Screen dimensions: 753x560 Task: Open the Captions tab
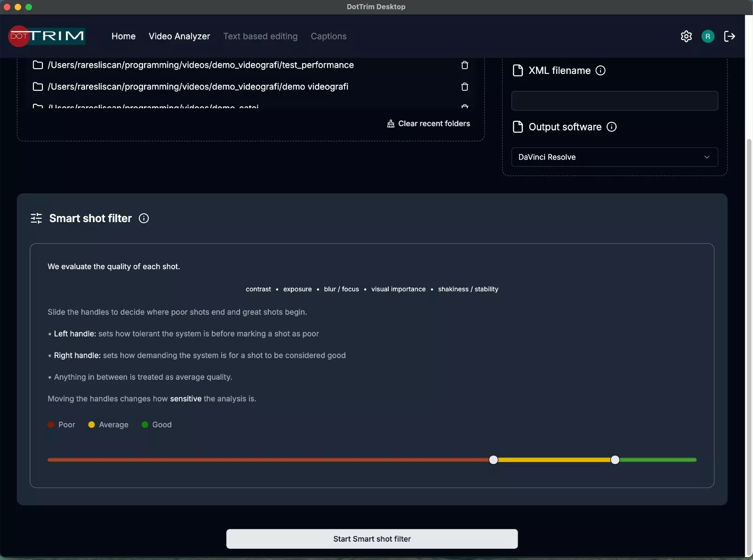pos(328,36)
